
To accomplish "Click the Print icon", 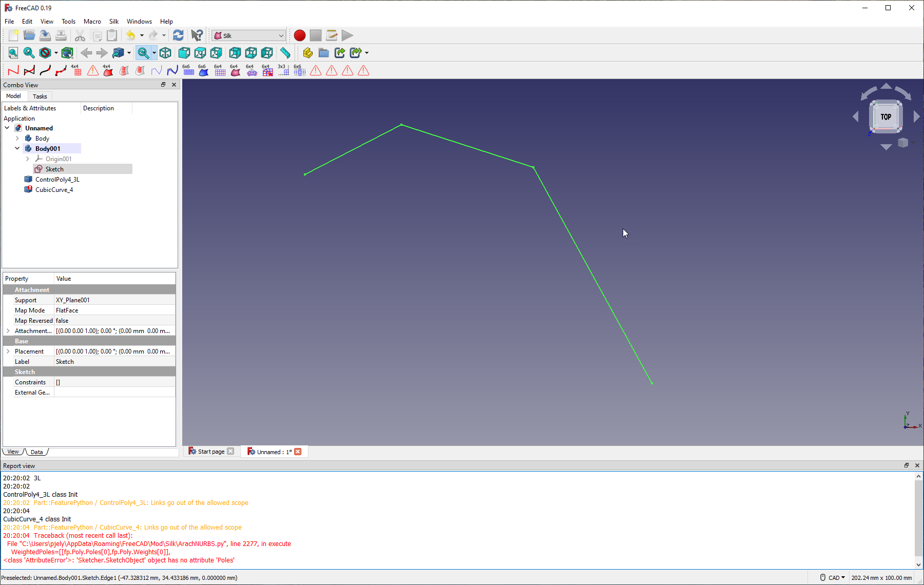I will tap(61, 35).
